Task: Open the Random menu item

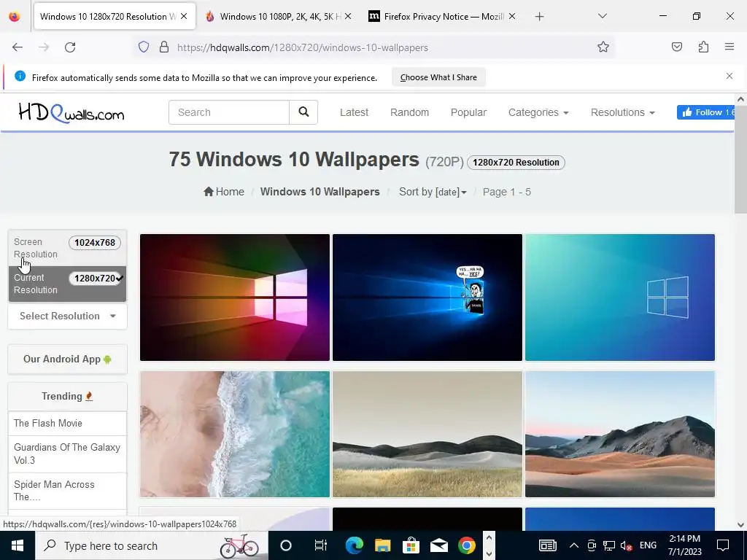Action: point(410,112)
